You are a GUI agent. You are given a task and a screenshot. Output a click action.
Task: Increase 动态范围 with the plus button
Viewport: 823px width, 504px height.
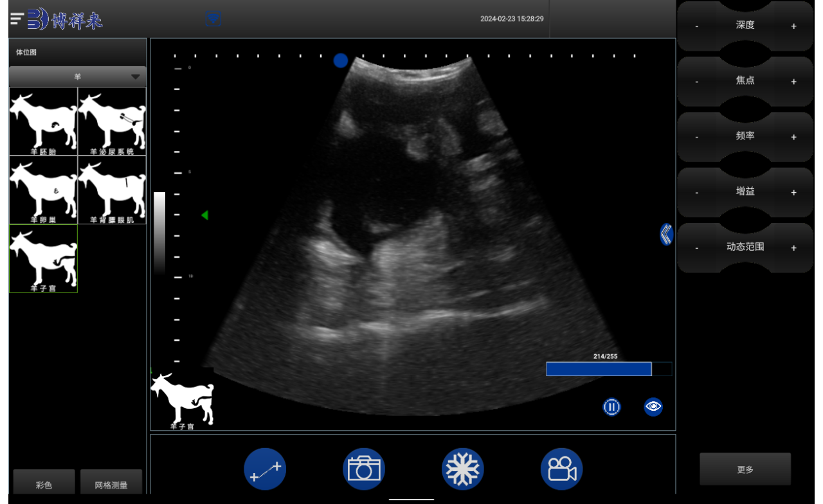tap(793, 248)
